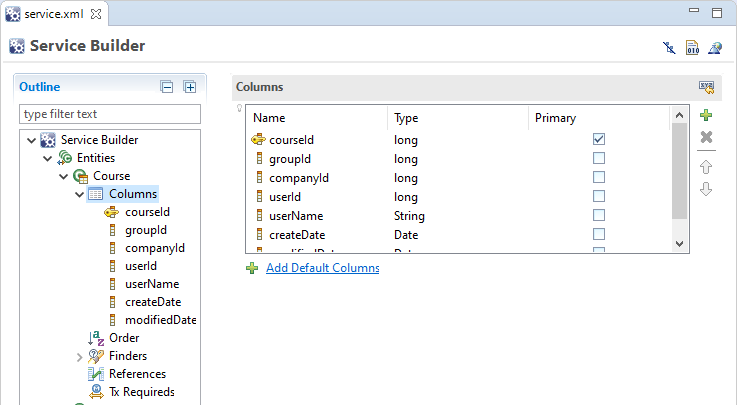Image resolution: width=737 pixels, height=405 pixels.
Task: Select the companyId row name in table
Action: click(298, 178)
